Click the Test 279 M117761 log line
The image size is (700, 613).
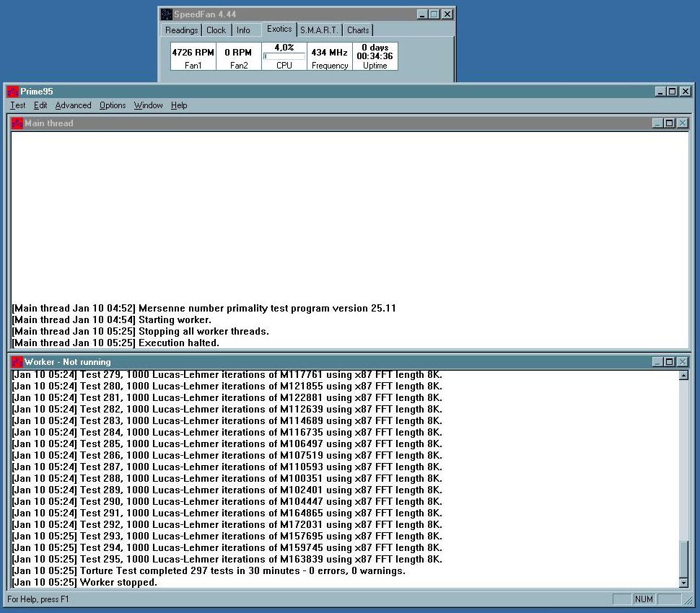tap(227, 375)
